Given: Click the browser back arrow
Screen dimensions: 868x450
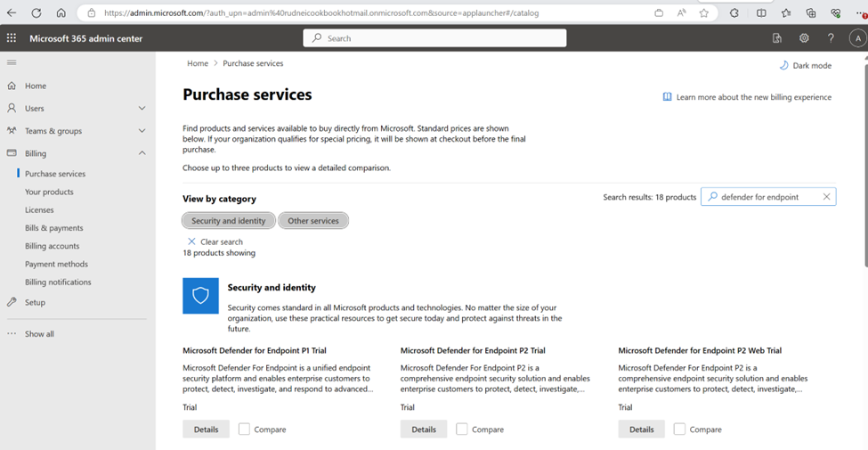Looking at the screenshot, I should 11,12.
